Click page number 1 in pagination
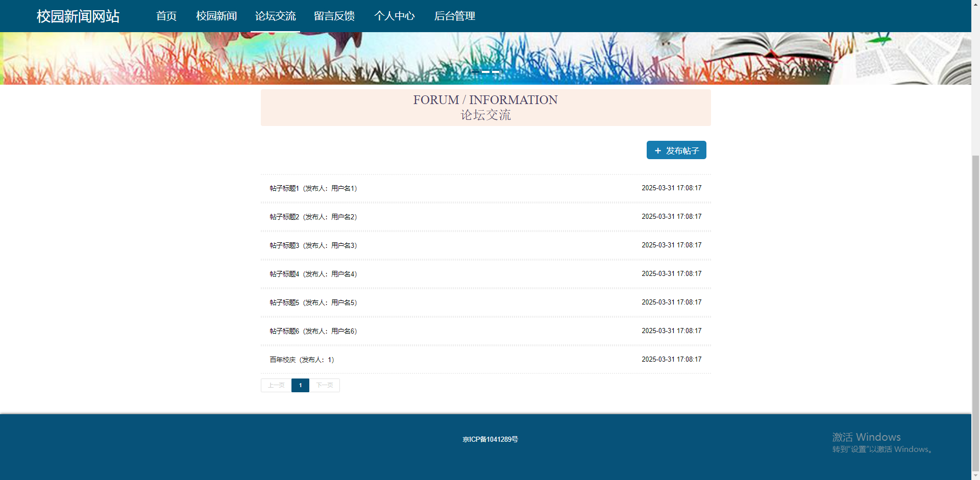 click(x=300, y=385)
